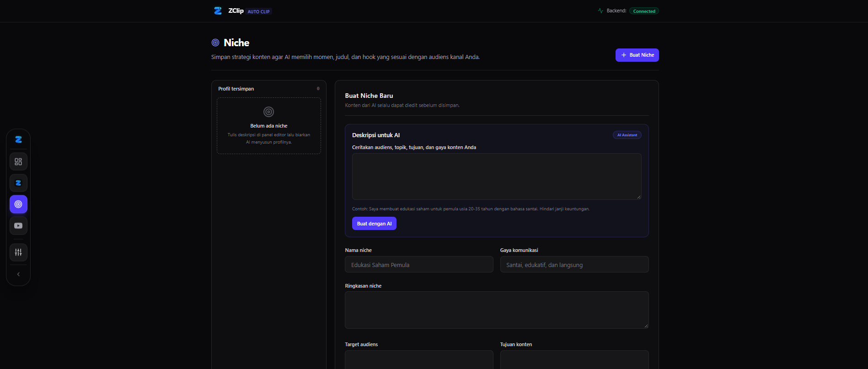The width and height of the screenshot is (868, 369).
Task: Click the 'Belum ada niche' text
Action: pos(269,126)
